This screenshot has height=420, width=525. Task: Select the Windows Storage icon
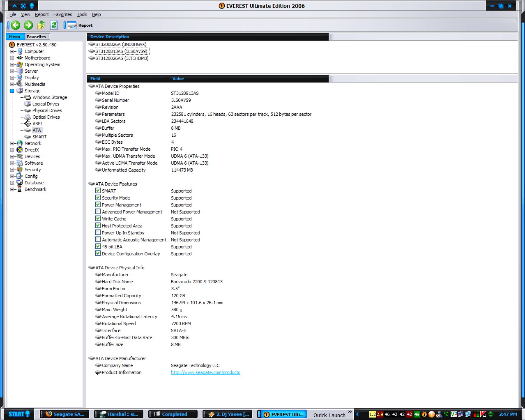coord(28,97)
